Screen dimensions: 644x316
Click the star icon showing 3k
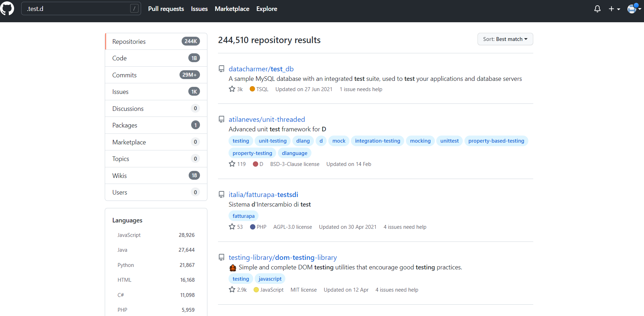(232, 89)
